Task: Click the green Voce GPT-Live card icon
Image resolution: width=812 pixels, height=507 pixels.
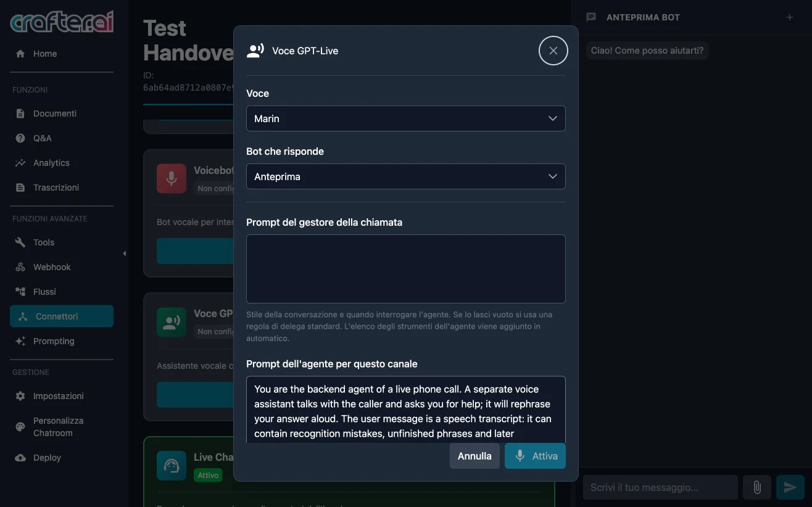Action: coord(172,322)
